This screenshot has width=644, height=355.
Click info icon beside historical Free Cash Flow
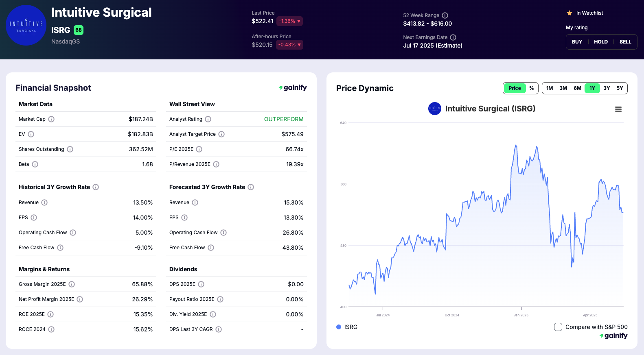[60, 248]
